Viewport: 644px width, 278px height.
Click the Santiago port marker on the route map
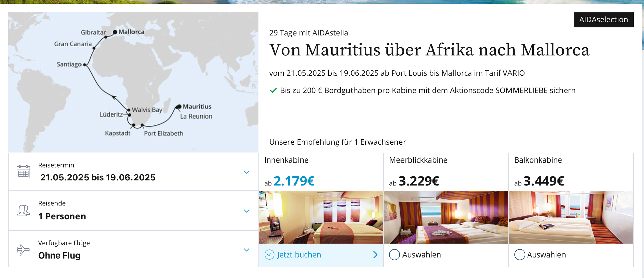point(85,65)
